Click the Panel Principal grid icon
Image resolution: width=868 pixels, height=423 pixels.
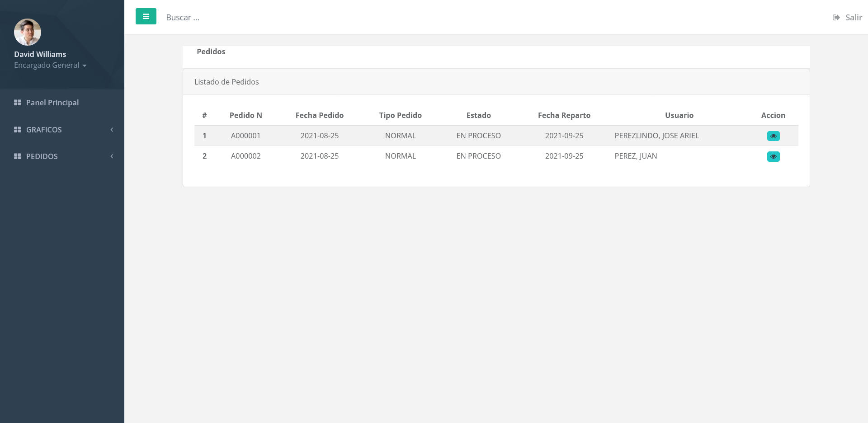[x=18, y=103]
